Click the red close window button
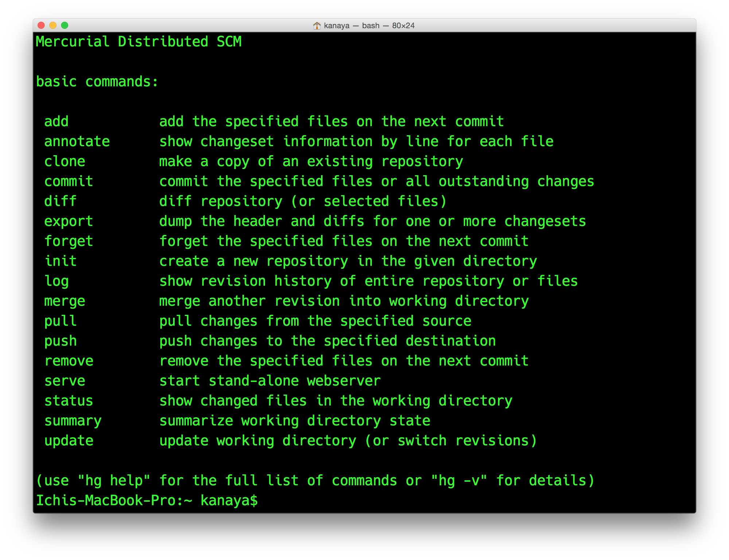The image size is (729, 560). [41, 25]
